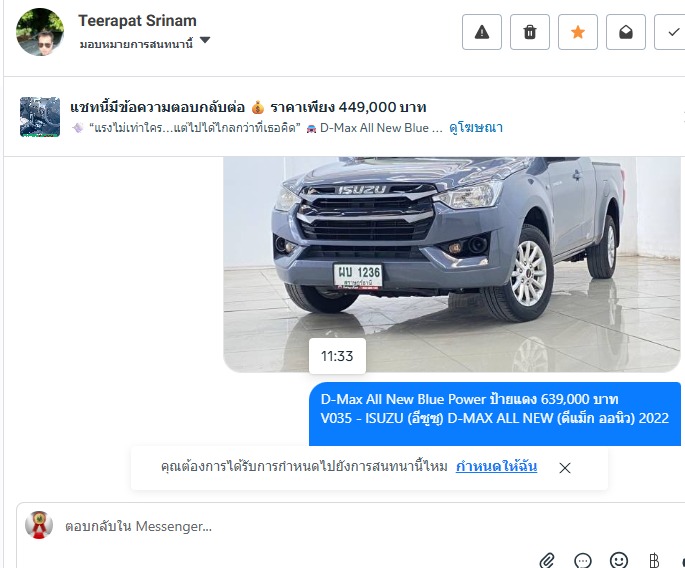Mark conversation unread with envelope icon
The width and height of the screenshot is (685, 568).
tap(626, 32)
